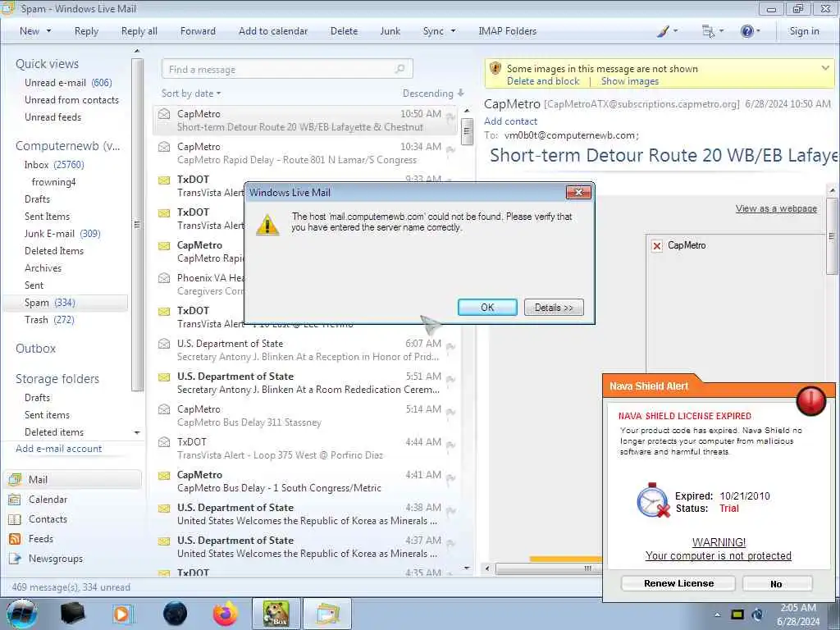Screen dimensions: 840x630
Task: Click message list vertical scrollbar thumb
Action: [x=467, y=131]
